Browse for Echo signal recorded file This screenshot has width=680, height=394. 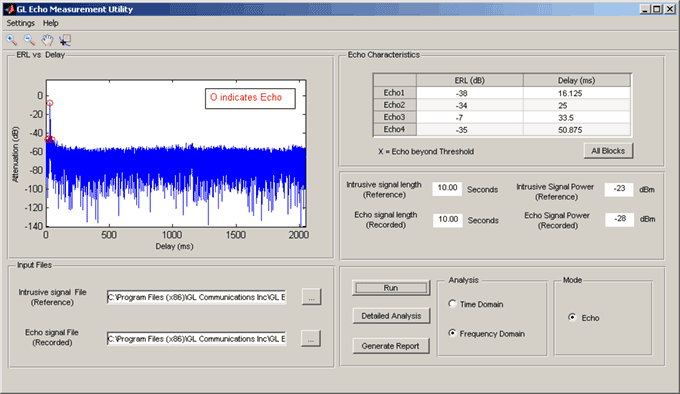point(311,339)
